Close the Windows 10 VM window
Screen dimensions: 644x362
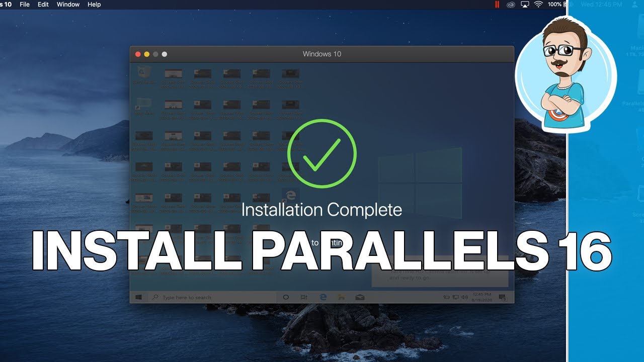pos(138,54)
